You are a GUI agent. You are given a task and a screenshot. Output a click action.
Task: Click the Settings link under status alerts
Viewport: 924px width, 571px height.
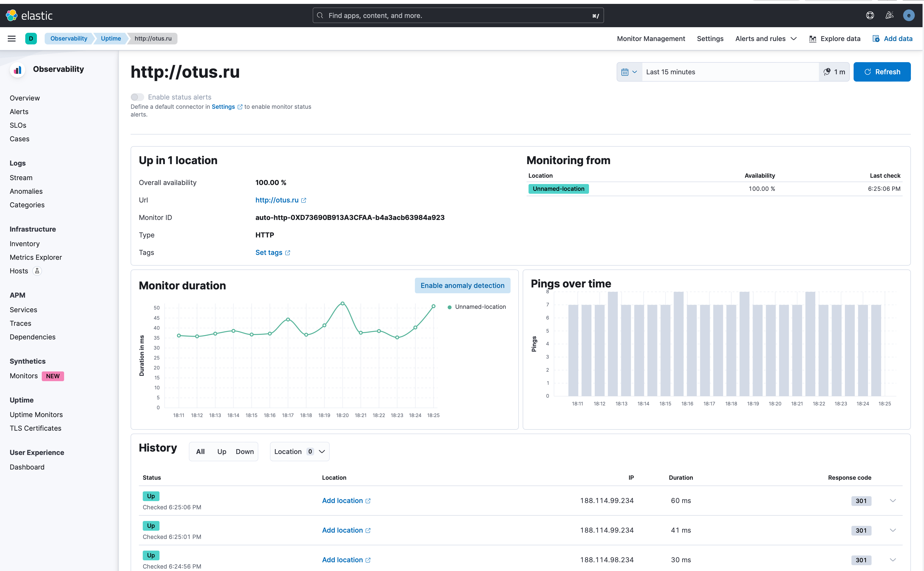223,107
